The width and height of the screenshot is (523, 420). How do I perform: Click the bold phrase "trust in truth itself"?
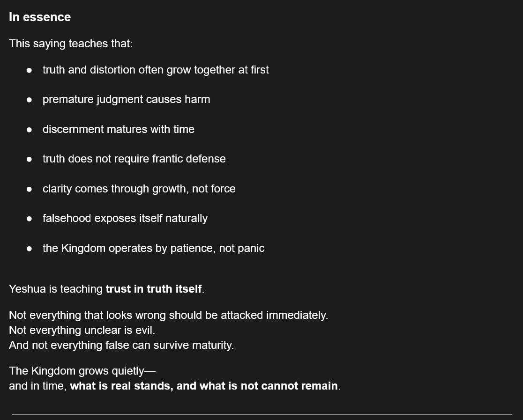tap(154, 289)
